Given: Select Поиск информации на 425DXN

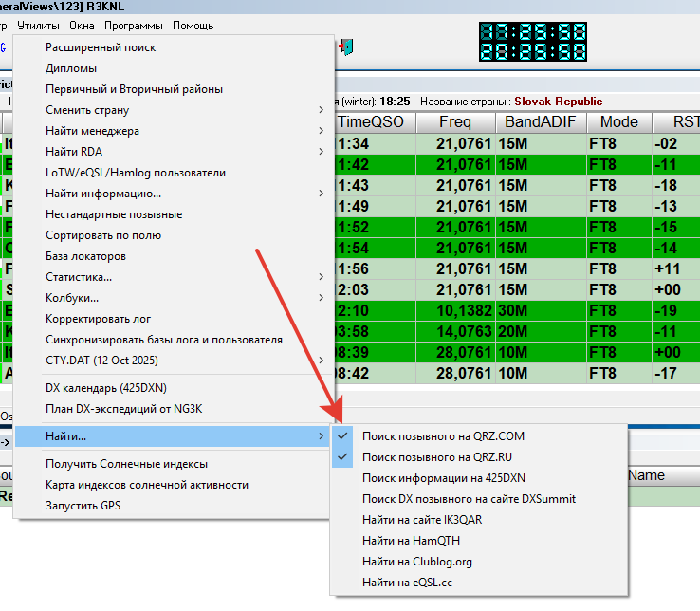Looking at the screenshot, I should pyautogui.click(x=479, y=478).
